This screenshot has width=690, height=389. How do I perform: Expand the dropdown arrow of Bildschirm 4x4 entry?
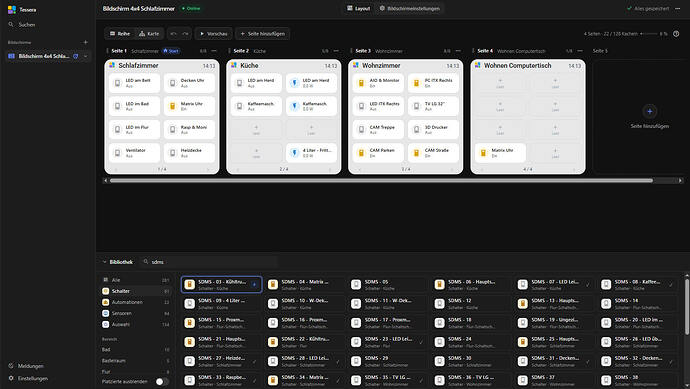pyautogui.click(x=86, y=56)
